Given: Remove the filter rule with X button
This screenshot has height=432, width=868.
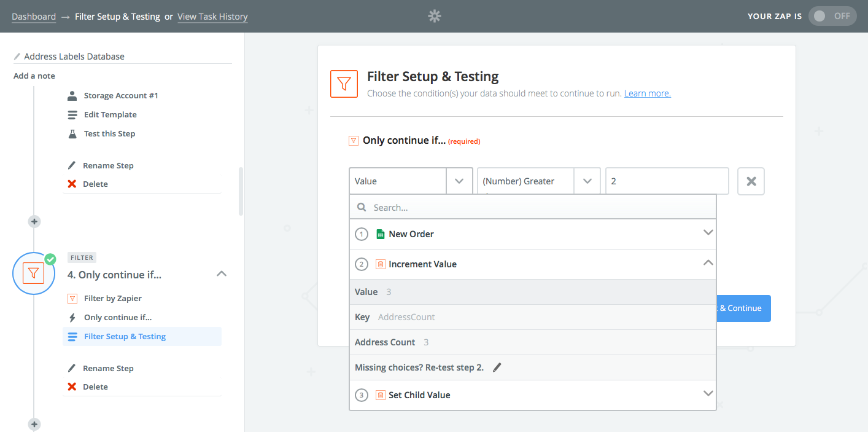Looking at the screenshot, I should pos(751,181).
